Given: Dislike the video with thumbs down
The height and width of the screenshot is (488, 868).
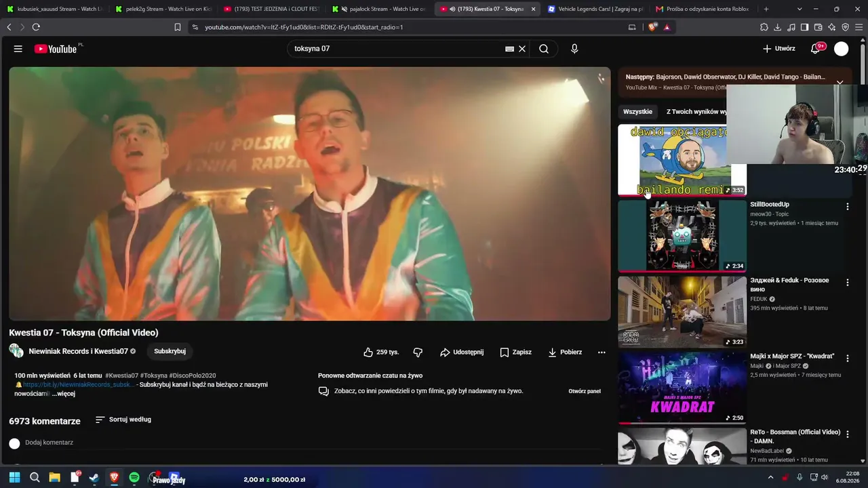Looking at the screenshot, I should pyautogui.click(x=418, y=352).
